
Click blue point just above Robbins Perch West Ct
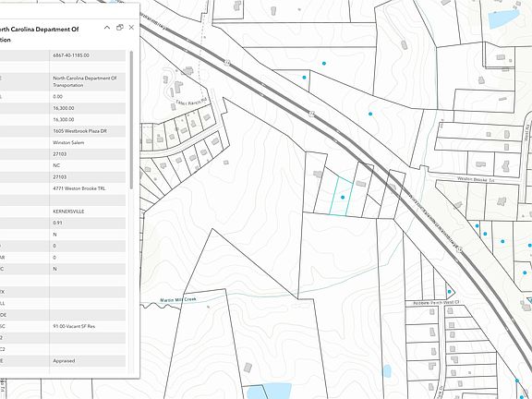(449, 292)
